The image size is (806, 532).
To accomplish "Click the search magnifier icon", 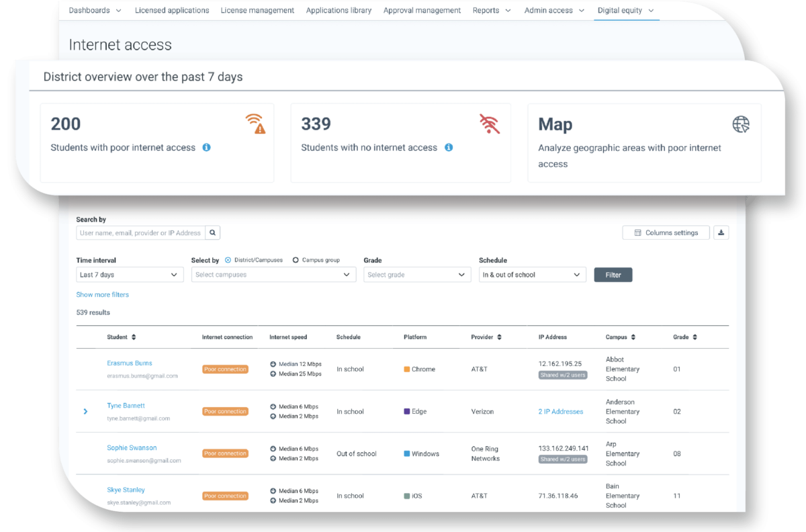I will pyautogui.click(x=213, y=232).
